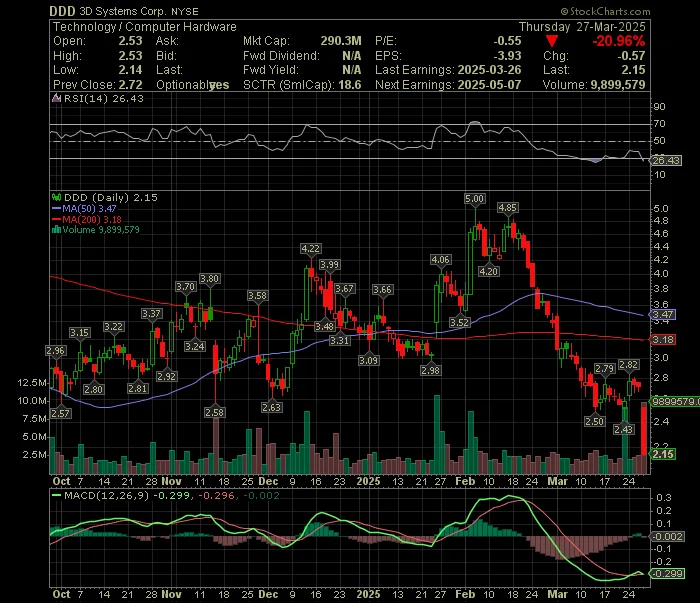Click the 12.5M volume axis label
700x603 pixels.
tap(32, 383)
